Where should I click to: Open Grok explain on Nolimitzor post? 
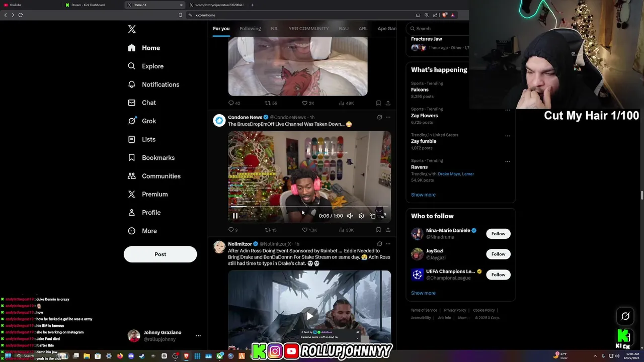pyautogui.click(x=379, y=244)
